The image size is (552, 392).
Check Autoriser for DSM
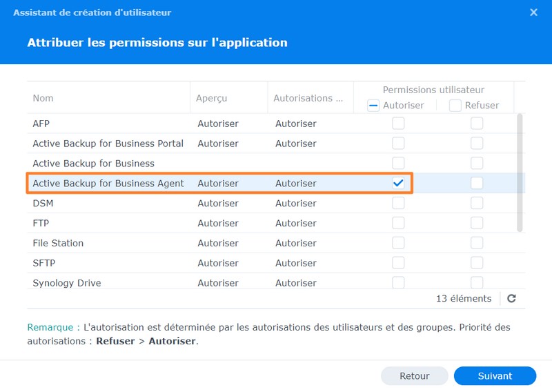click(x=398, y=204)
